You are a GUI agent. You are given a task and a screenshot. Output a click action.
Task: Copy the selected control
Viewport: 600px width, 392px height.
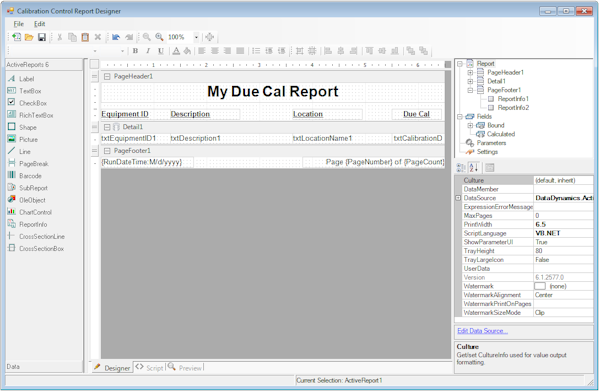(x=72, y=37)
